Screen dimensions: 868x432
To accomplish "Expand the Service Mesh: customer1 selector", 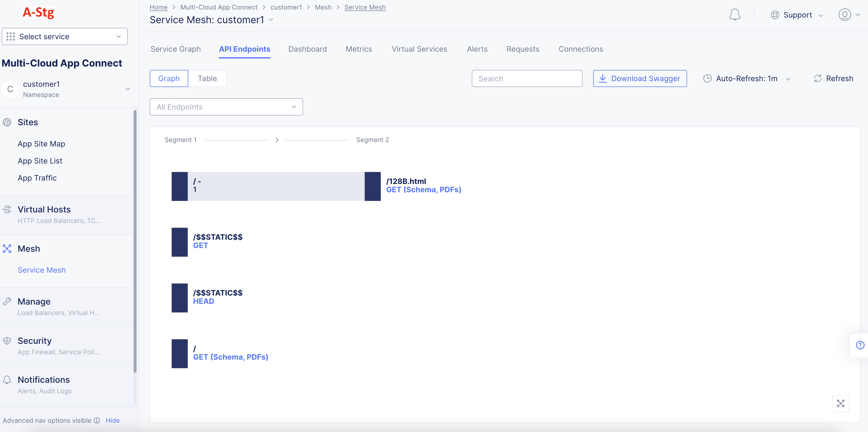I will pos(271,20).
